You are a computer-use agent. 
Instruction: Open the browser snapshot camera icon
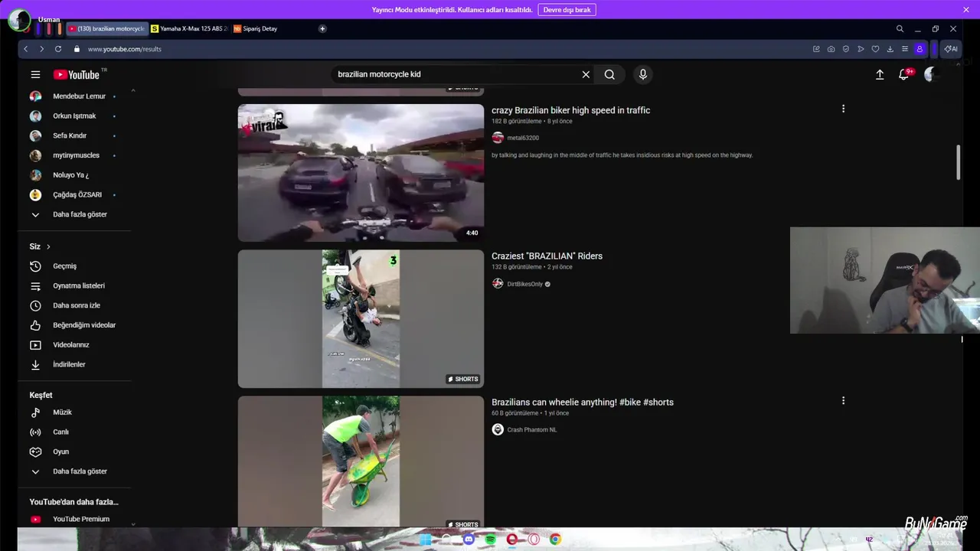pos(831,49)
